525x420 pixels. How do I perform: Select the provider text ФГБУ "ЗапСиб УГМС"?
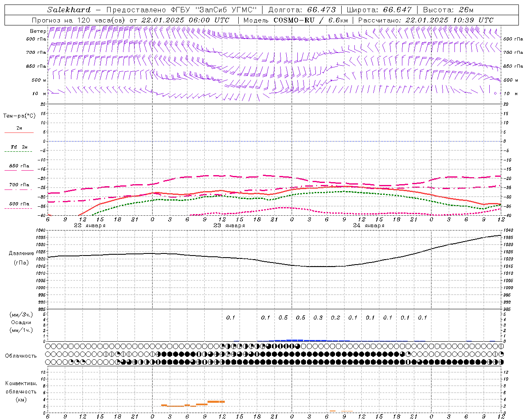tap(213, 10)
